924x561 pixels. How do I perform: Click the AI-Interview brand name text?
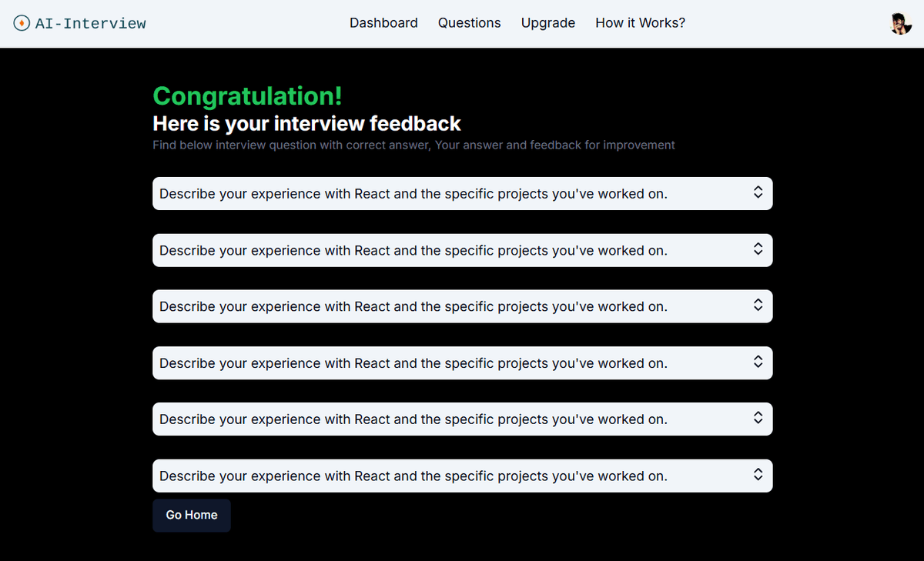[91, 24]
